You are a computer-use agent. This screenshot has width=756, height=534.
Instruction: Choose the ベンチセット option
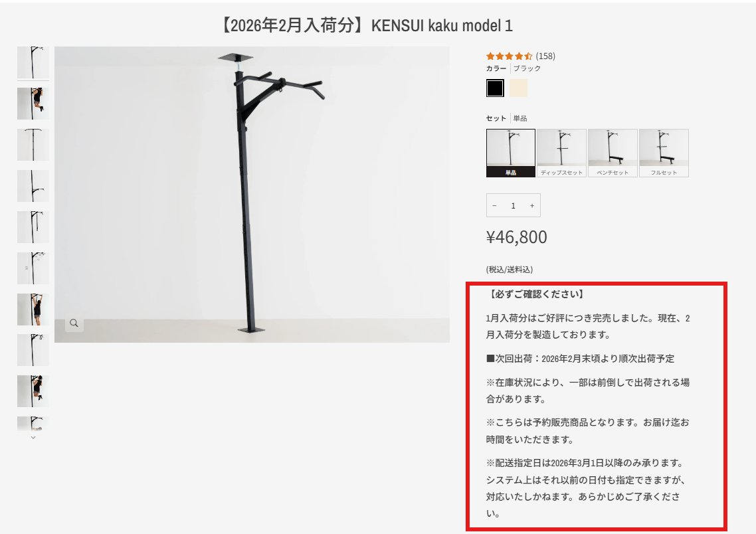(613, 153)
